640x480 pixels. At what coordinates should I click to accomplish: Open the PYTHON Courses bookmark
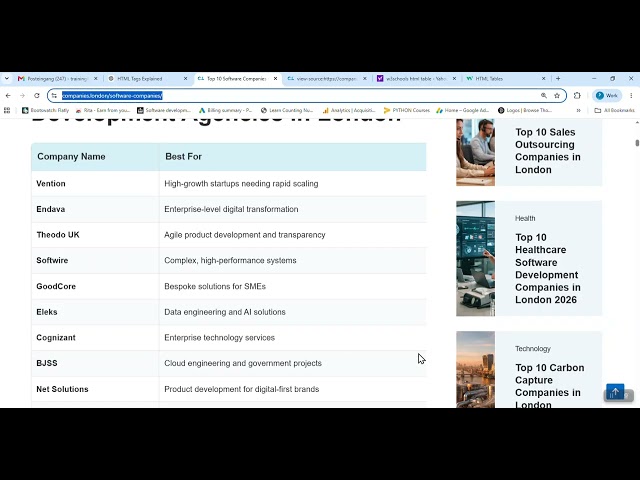pos(407,110)
